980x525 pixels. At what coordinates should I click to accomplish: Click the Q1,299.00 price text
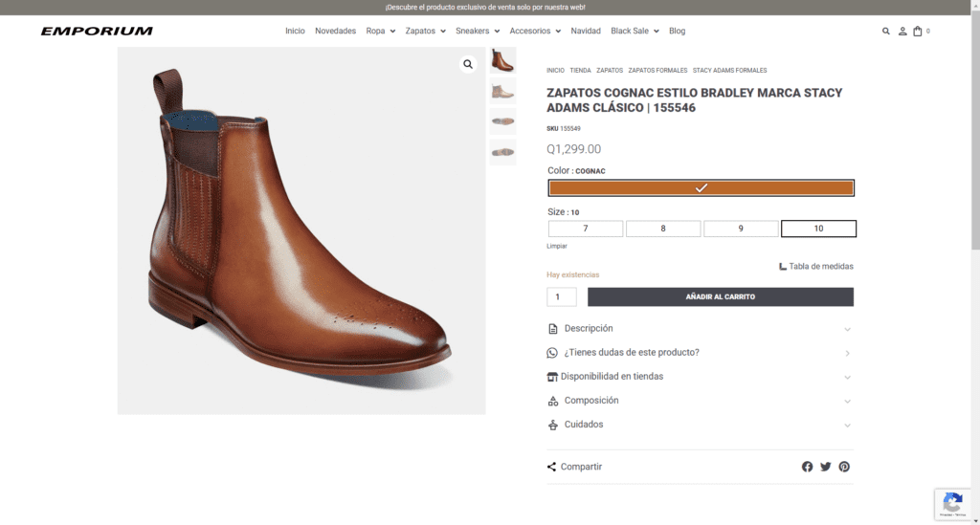[x=574, y=149]
